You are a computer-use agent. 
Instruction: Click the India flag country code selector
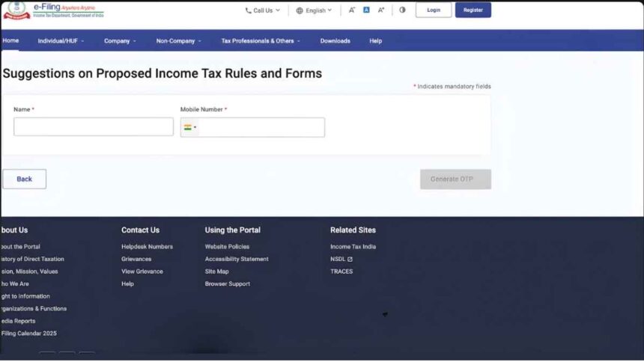[x=189, y=127]
